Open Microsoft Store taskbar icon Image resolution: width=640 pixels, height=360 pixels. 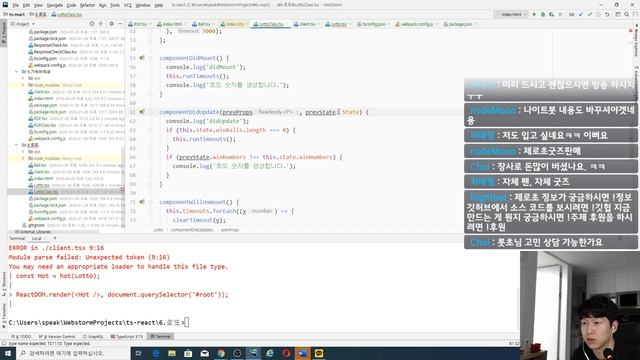click(x=188, y=353)
